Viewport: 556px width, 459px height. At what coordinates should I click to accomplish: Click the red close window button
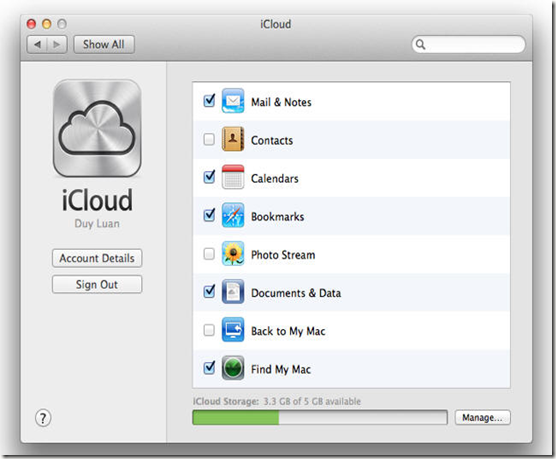click(31, 24)
